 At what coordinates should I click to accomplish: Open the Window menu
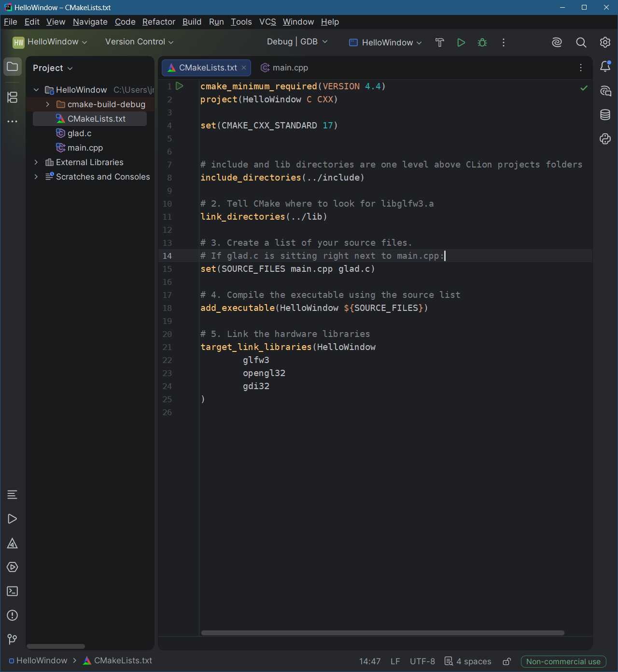[298, 22]
